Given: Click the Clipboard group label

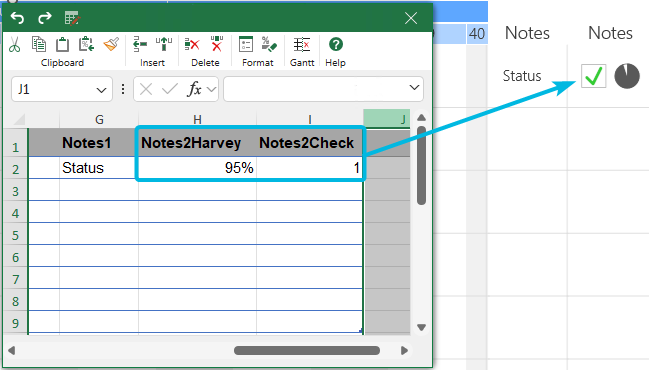Looking at the screenshot, I should click(x=62, y=62).
